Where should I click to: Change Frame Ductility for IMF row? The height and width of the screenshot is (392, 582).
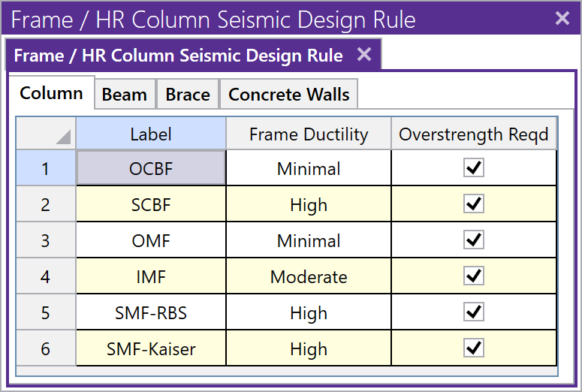click(309, 277)
